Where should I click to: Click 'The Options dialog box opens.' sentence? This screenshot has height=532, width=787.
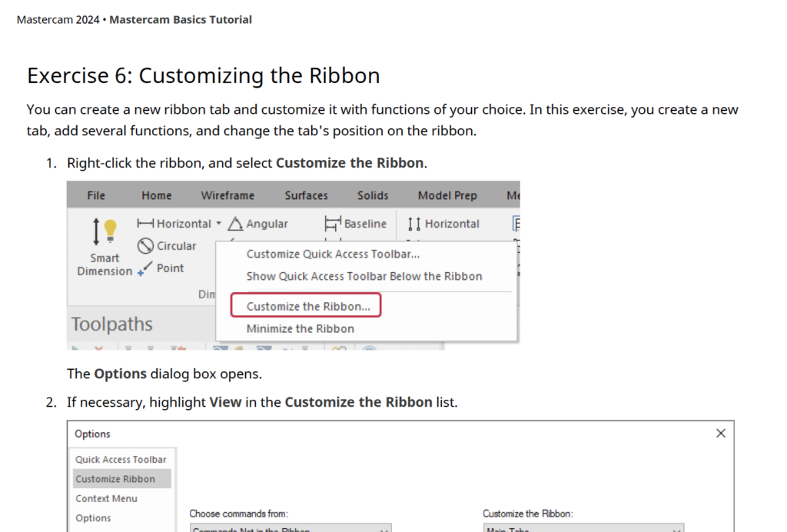(164, 374)
